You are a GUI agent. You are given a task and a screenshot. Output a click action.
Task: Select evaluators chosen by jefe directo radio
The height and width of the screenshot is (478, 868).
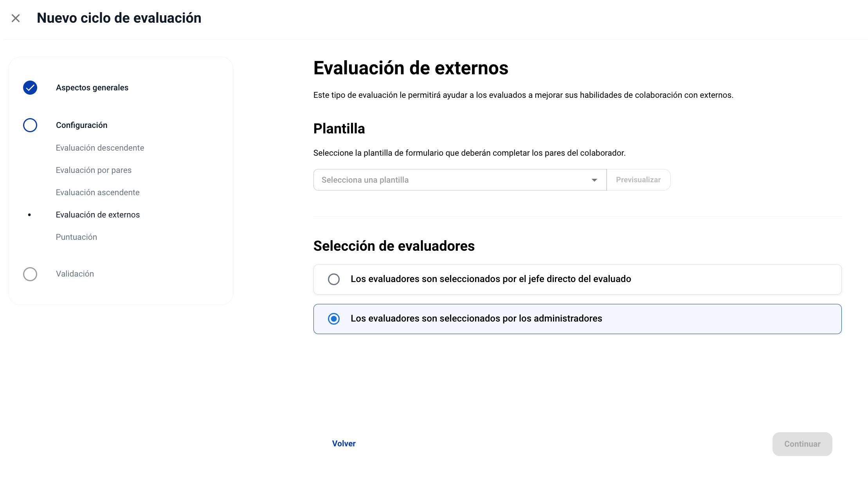click(x=334, y=279)
